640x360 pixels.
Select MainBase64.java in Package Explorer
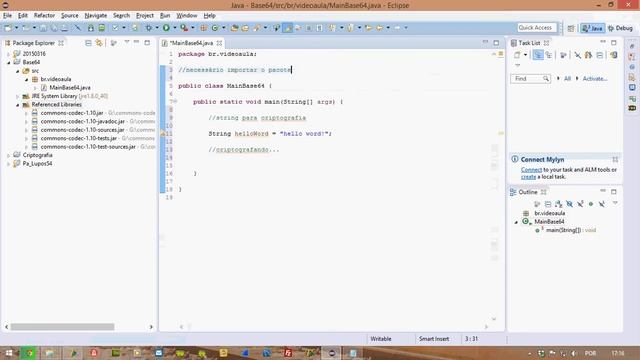(70, 88)
